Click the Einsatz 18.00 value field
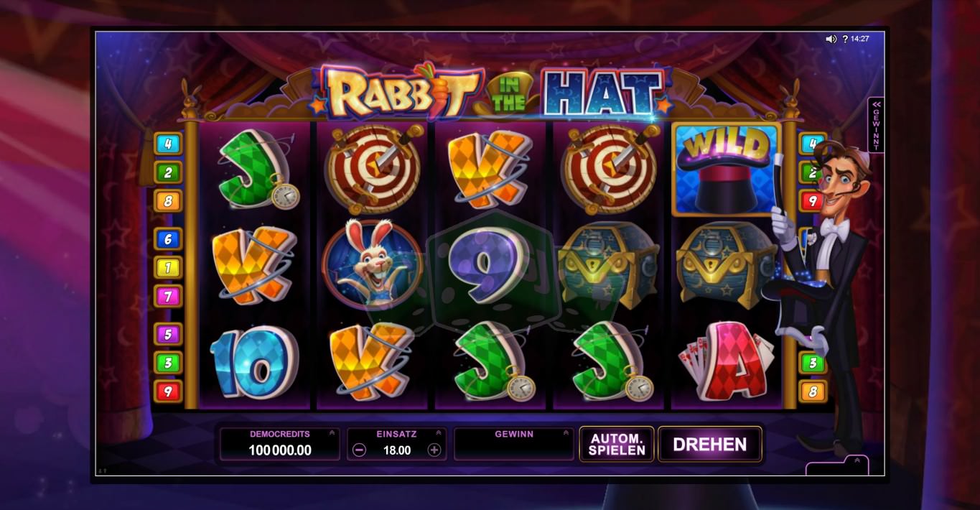980x510 pixels. click(x=397, y=450)
